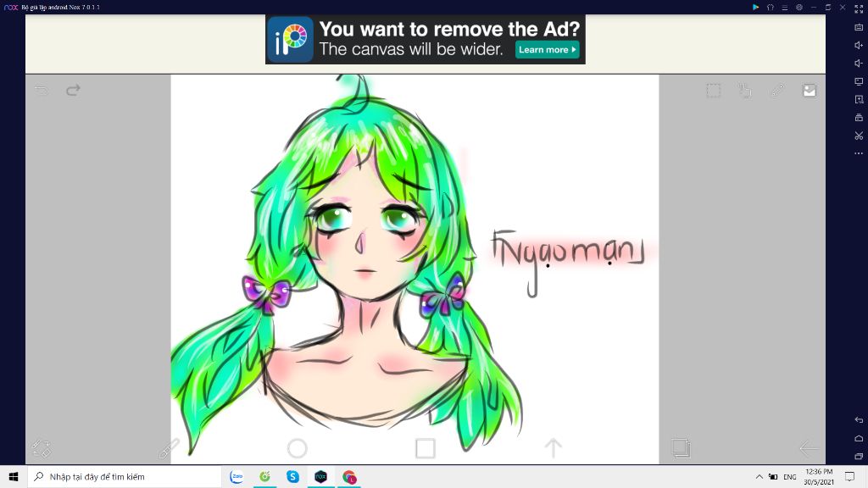Open the selection area tool

(714, 90)
